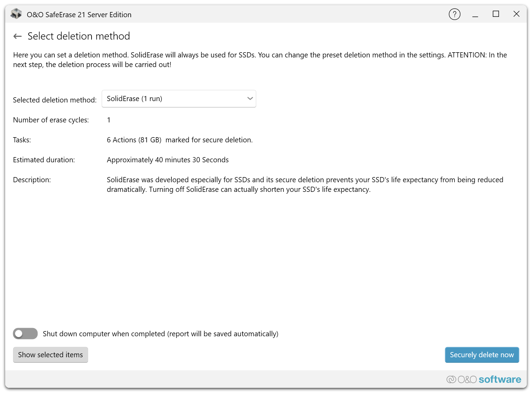This screenshot has height=393, width=532.
Task: Click the 'Tasks:' label
Action: point(22,140)
